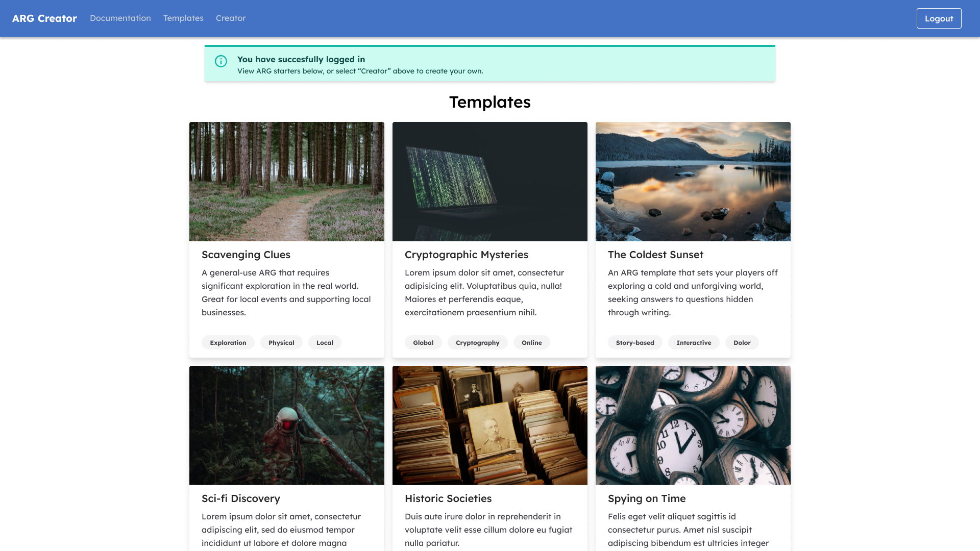
Task: Click the Online tag
Action: 532,342
